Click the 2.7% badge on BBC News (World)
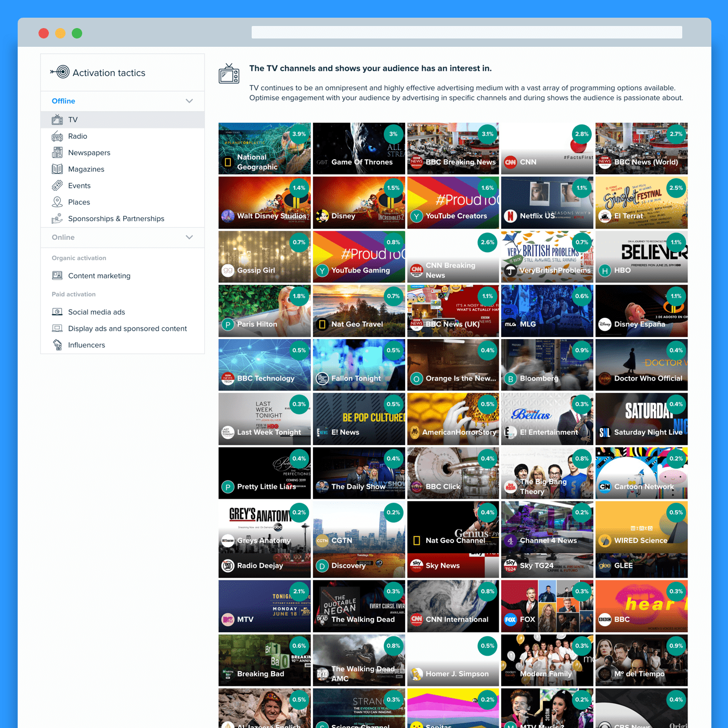 pyautogui.click(x=676, y=134)
